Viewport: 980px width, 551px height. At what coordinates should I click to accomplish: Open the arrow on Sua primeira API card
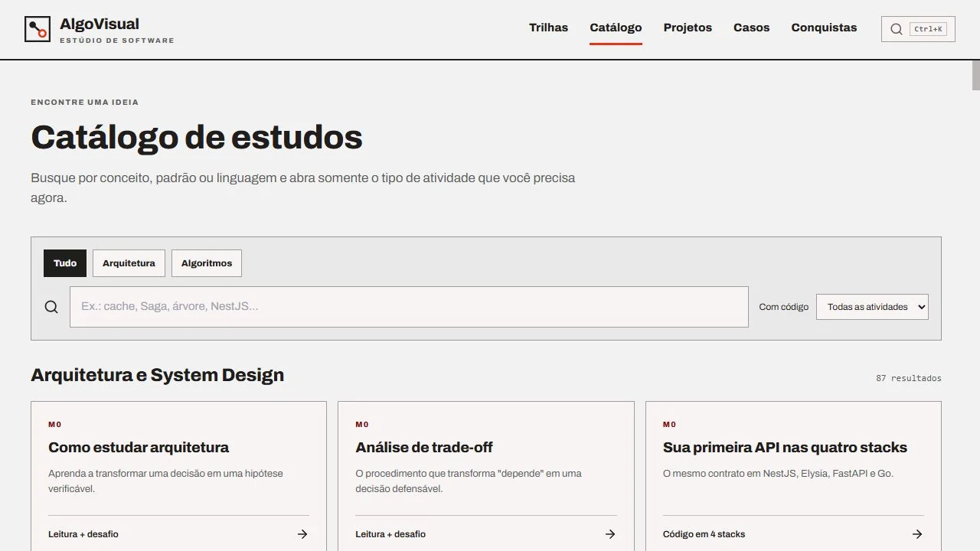click(917, 534)
